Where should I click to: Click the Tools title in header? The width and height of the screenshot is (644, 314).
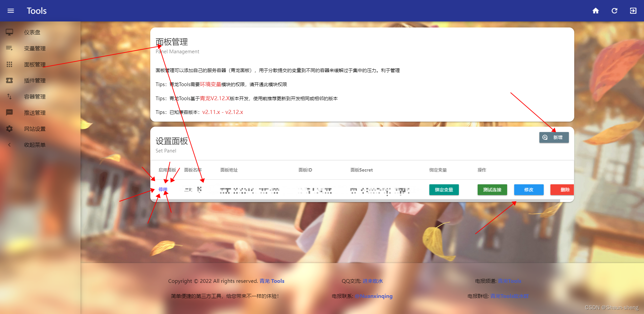pyautogui.click(x=37, y=11)
